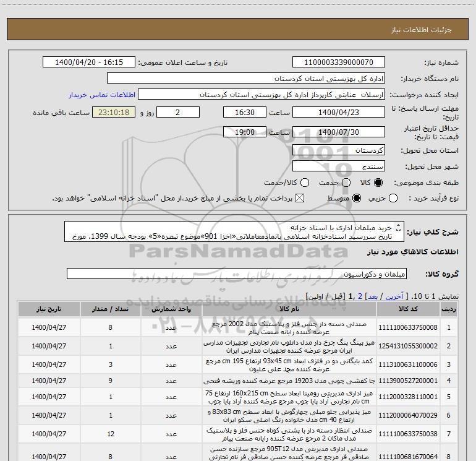The height and width of the screenshot is (461, 476).
Task: Click the item name میز پذیرایی جلو مبلی چهارگوش
Action: (289, 416)
